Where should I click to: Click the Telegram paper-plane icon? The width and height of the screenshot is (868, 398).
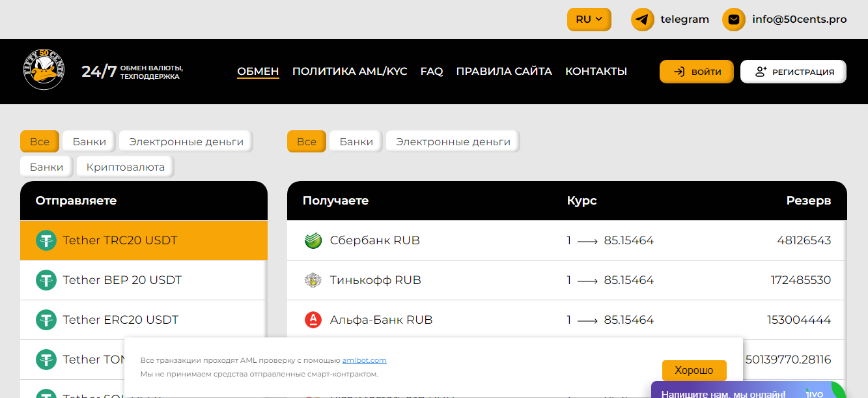pos(643,20)
